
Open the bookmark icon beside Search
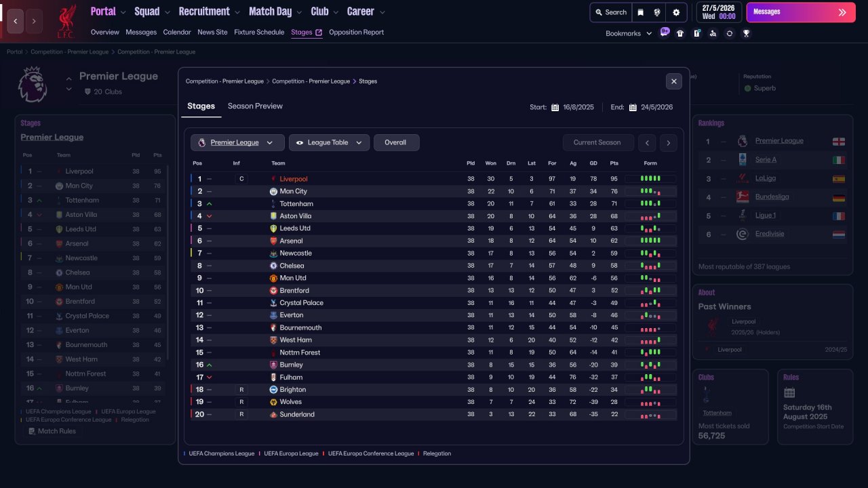coord(641,12)
